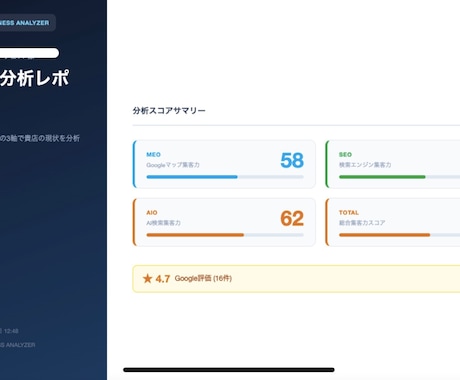Screen dimensions: 460x380
Task: Click the ANALYZER footer text in the sidebar
Action: pos(17,345)
